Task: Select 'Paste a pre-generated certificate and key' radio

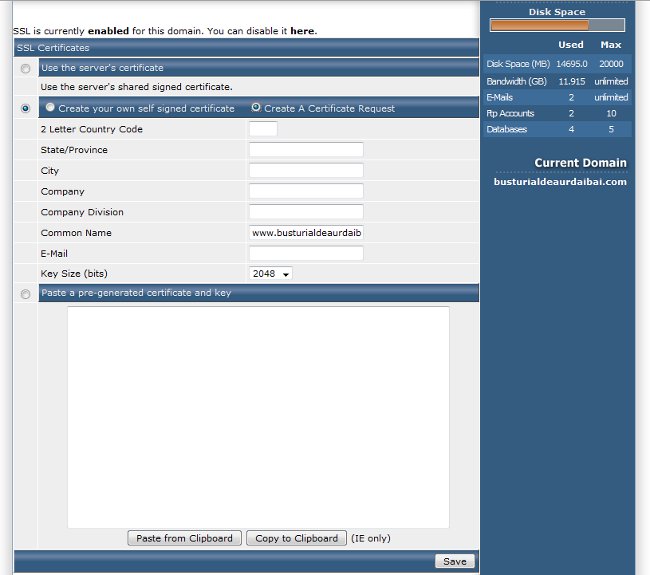Action: click(x=25, y=294)
